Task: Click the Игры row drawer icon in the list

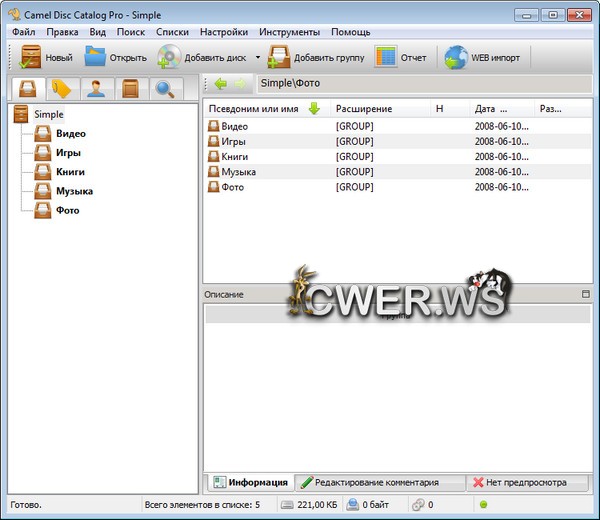Action: (x=214, y=141)
